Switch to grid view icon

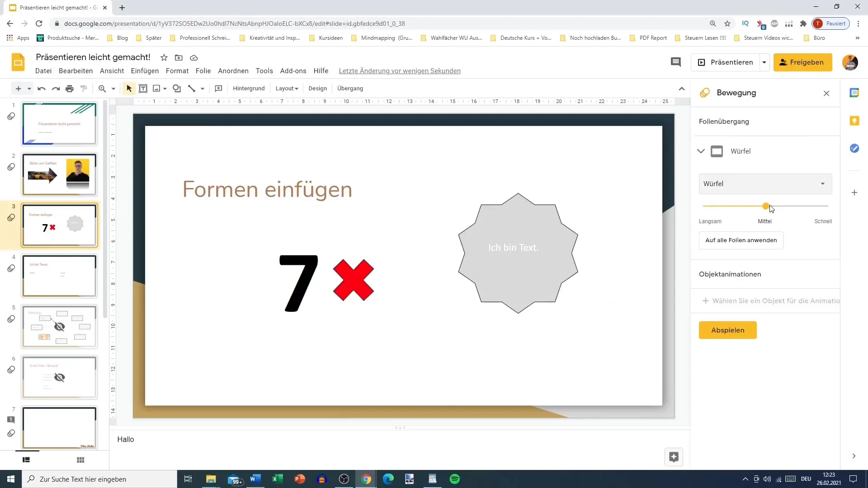pyautogui.click(x=80, y=460)
